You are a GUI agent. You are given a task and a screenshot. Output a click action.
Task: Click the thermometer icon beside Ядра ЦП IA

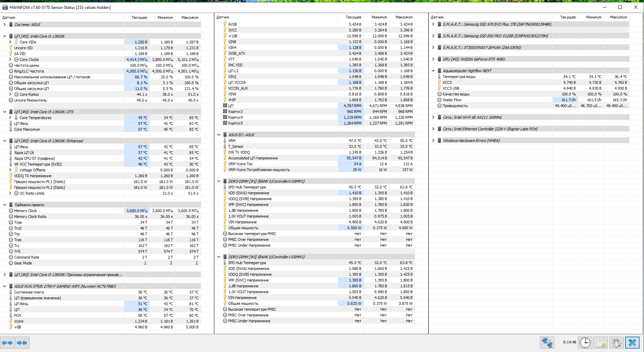11,153
